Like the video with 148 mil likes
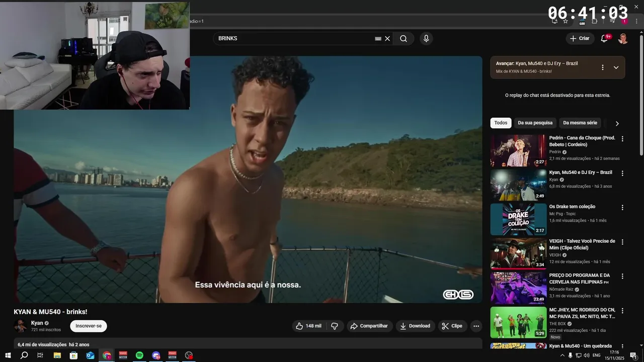This screenshot has height=362, width=644. [308, 326]
